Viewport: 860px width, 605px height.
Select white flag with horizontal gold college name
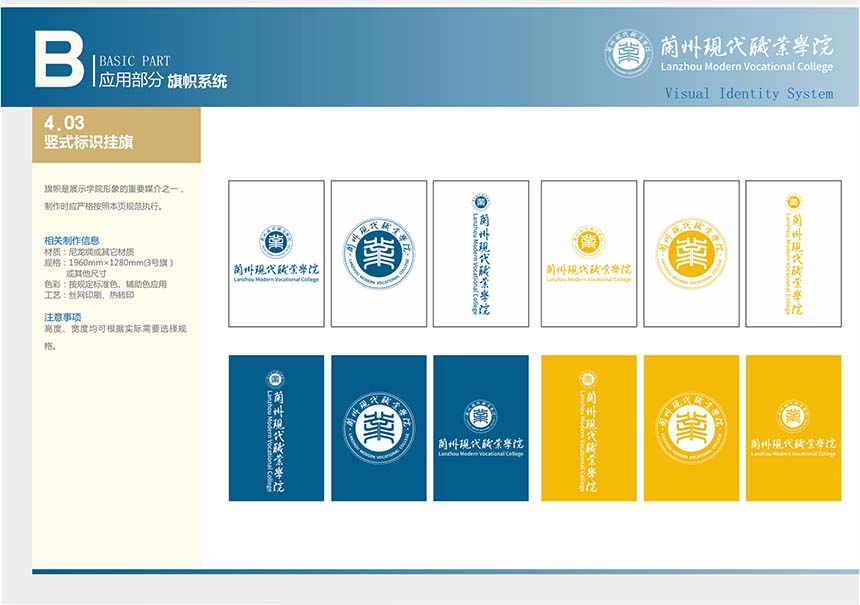[x=589, y=254]
